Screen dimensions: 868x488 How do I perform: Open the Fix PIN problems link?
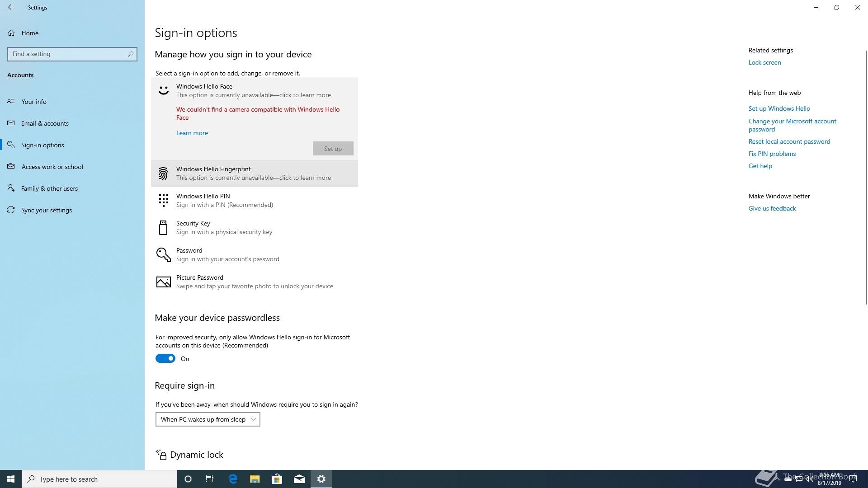pos(772,154)
